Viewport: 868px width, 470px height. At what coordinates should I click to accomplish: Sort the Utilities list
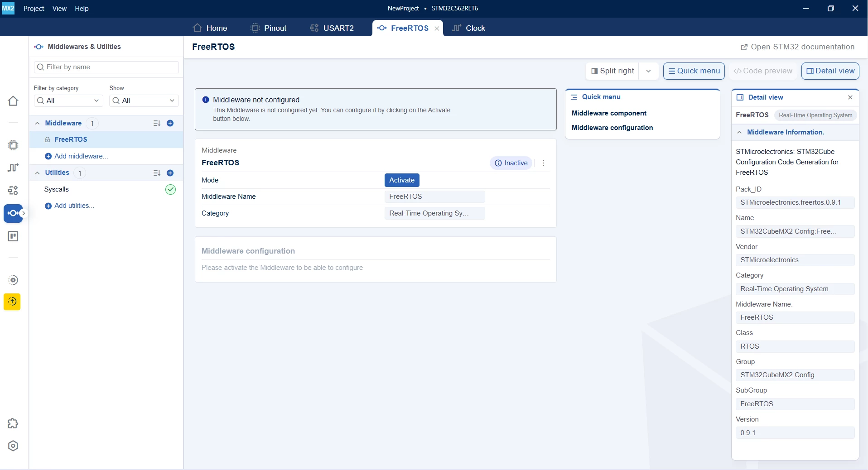tap(157, 173)
